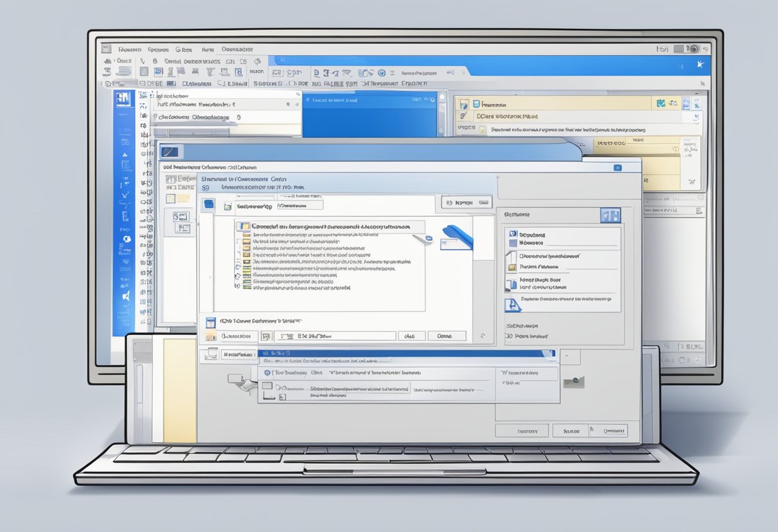778x532 pixels.
Task: Expand the combo box in the dialog header
Action: (299, 205)
